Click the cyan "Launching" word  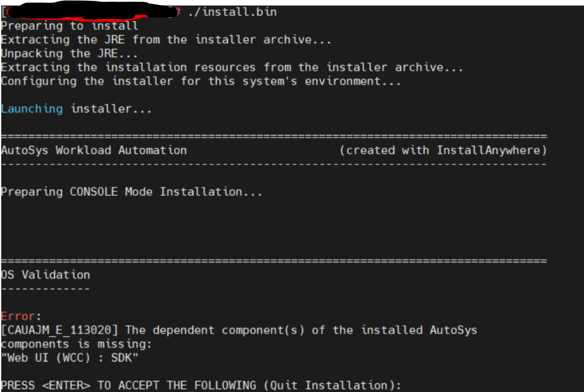pyautogui.click(x=32, y=109)
